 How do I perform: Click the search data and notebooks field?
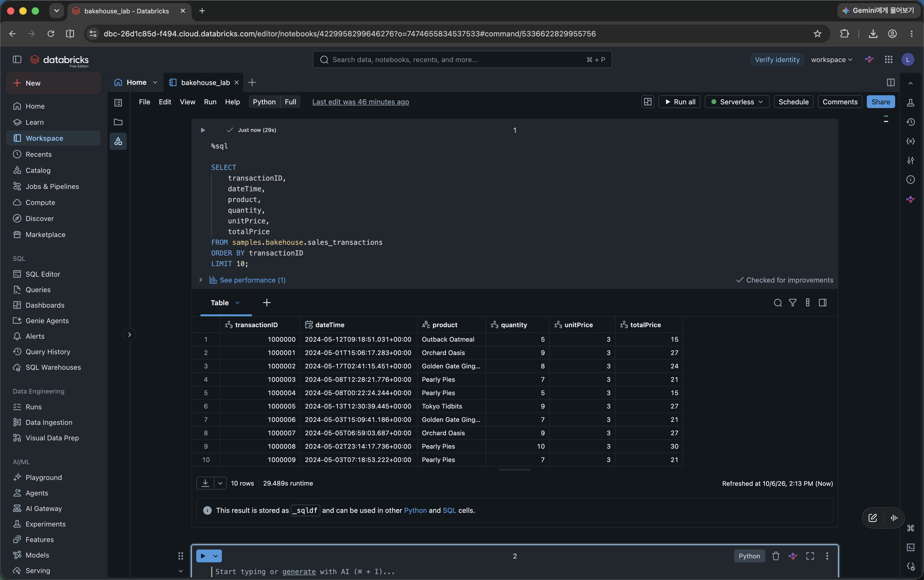[462, 59]
